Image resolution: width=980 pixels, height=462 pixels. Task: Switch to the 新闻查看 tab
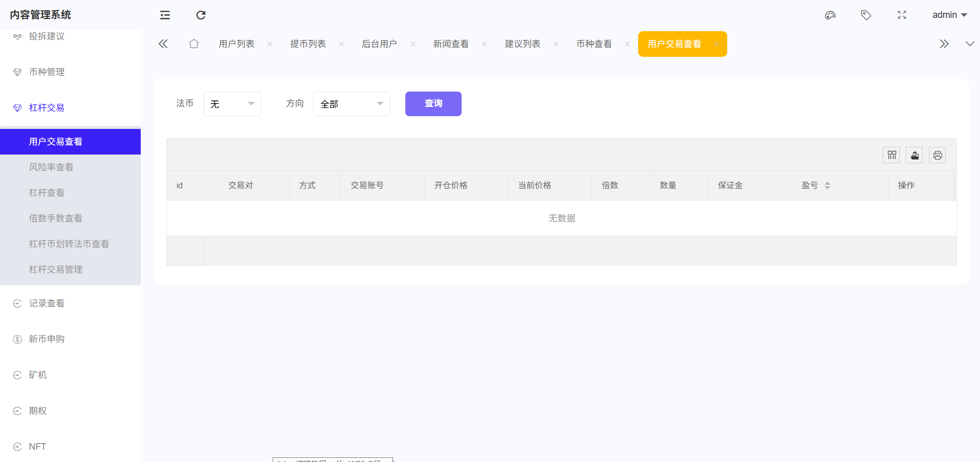pyautogui.click(x=451, y=44)
